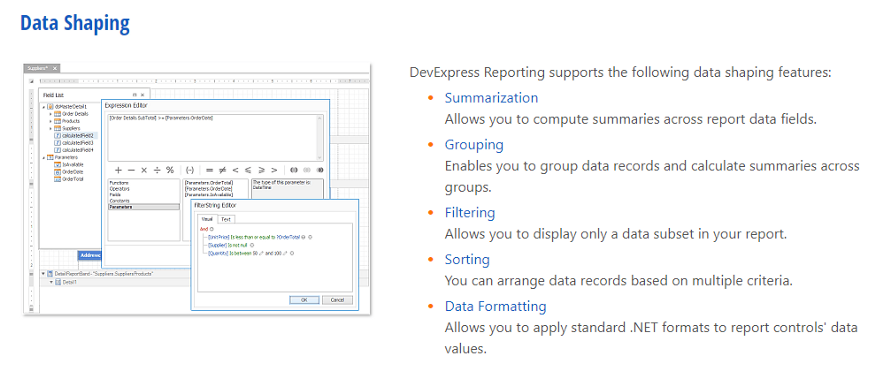Expand the Order Details tree node

click(50, 114)
